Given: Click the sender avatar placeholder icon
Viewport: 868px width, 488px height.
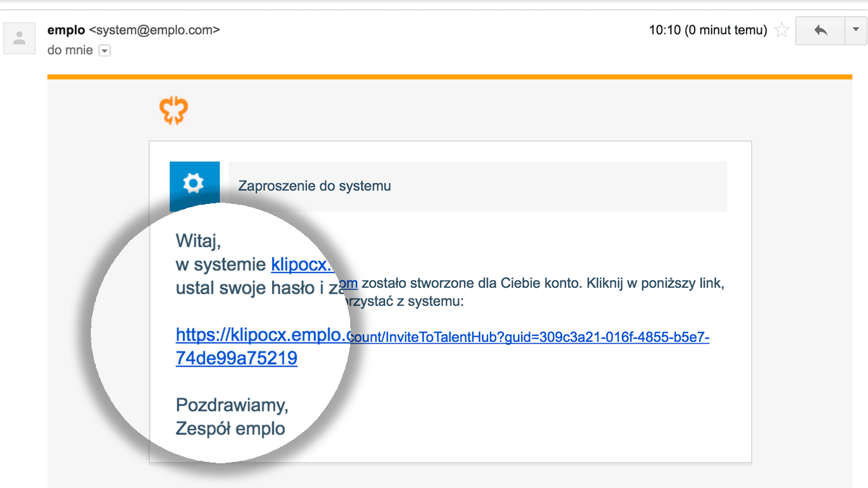Looking at the screenshot, I should tap(19, 38).
